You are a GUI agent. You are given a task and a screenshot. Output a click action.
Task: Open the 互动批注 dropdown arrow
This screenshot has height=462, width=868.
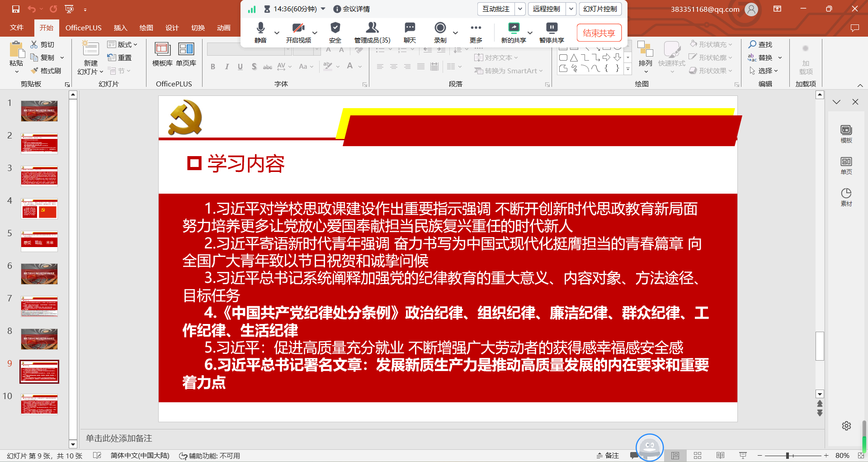click(x=520, y=9)
